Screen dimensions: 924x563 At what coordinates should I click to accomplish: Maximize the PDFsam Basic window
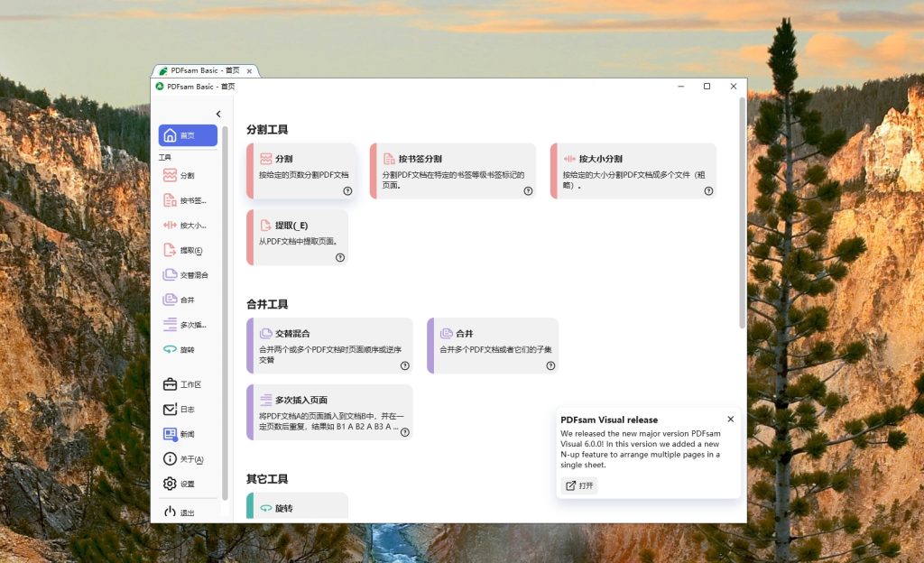(x=707, y=86)
